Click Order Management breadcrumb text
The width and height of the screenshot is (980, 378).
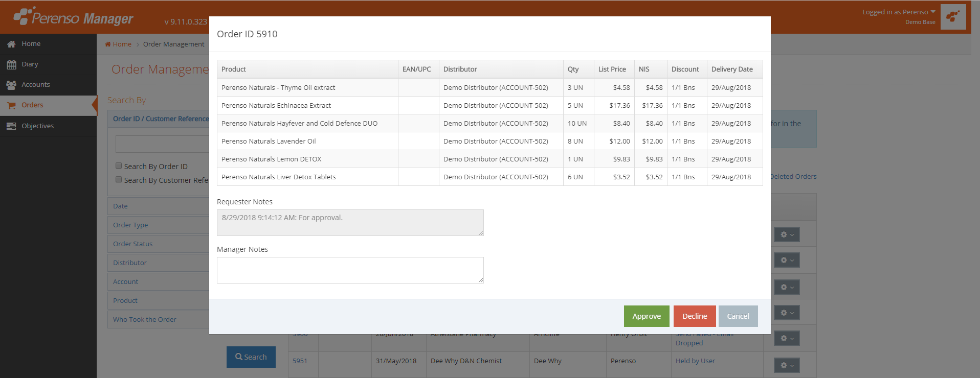[x=173, y=44]
